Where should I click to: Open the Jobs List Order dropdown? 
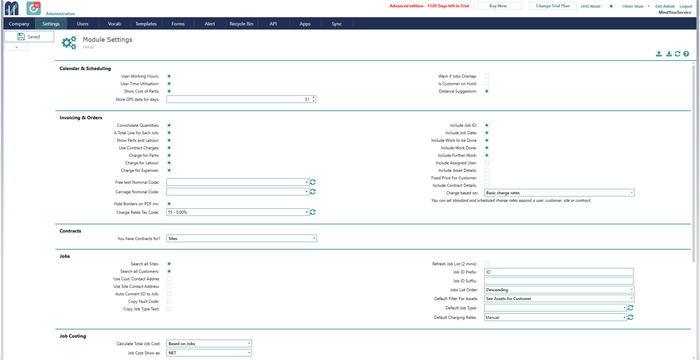(x=559, y=289)
